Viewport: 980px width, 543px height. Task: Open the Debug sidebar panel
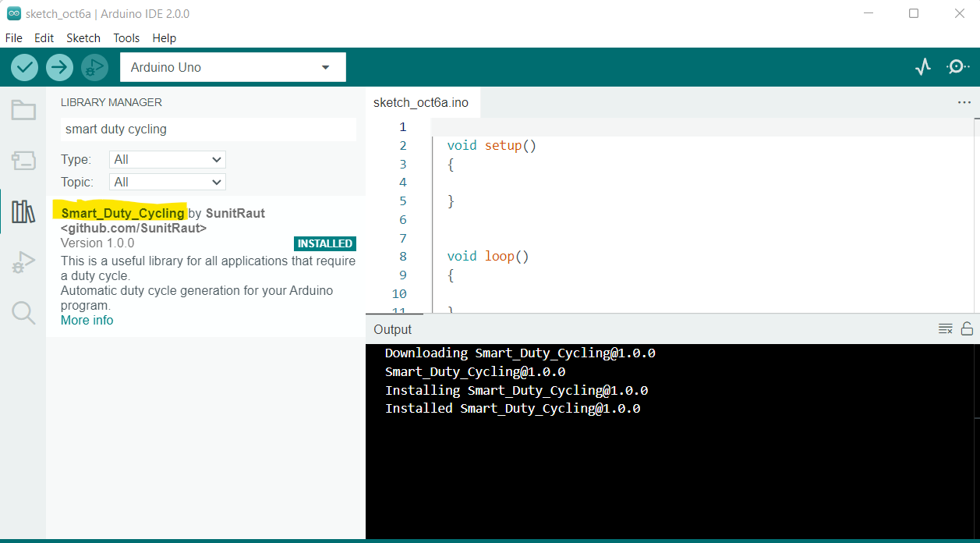tap(23, 263)
